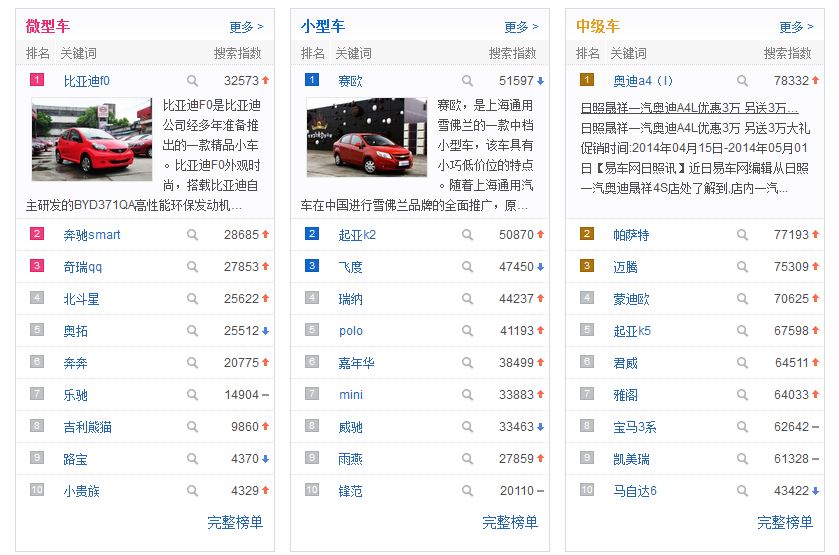
Task: Go to the 帕萨特 keyword
Action: [x=631, y=235]
